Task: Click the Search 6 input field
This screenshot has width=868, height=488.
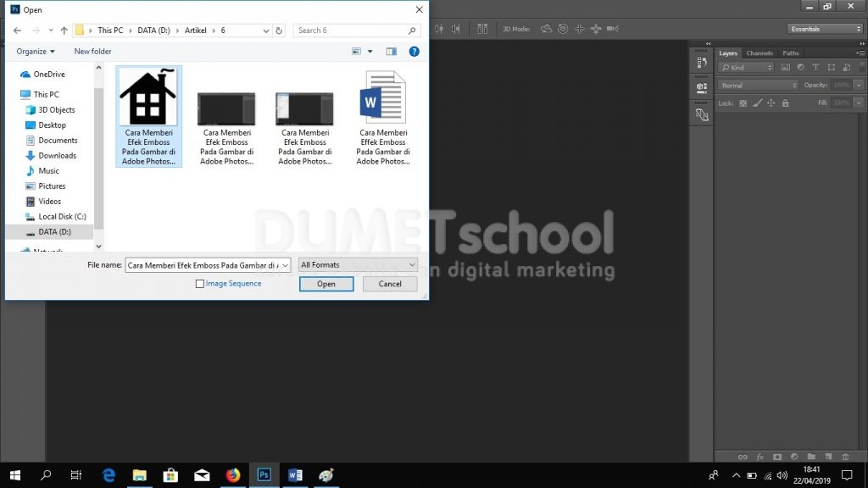Action: 357,30
